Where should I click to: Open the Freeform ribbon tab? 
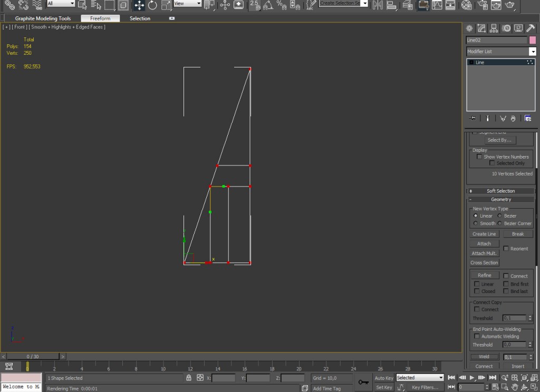point(100,18)
